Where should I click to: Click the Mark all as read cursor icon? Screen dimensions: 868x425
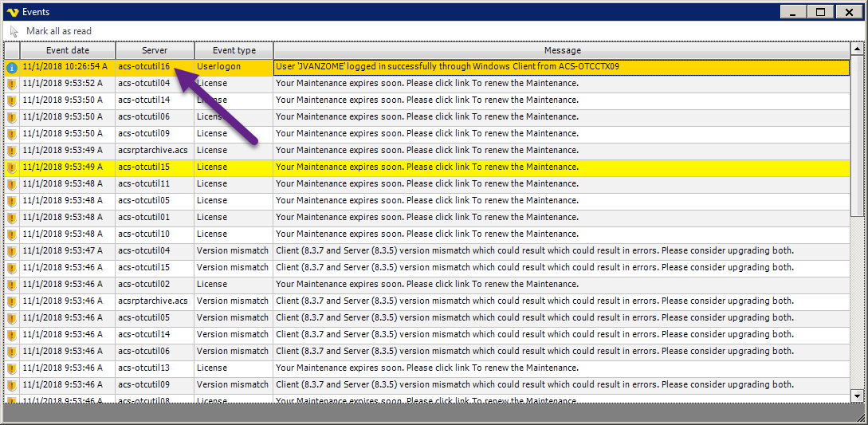coord(14,31)
